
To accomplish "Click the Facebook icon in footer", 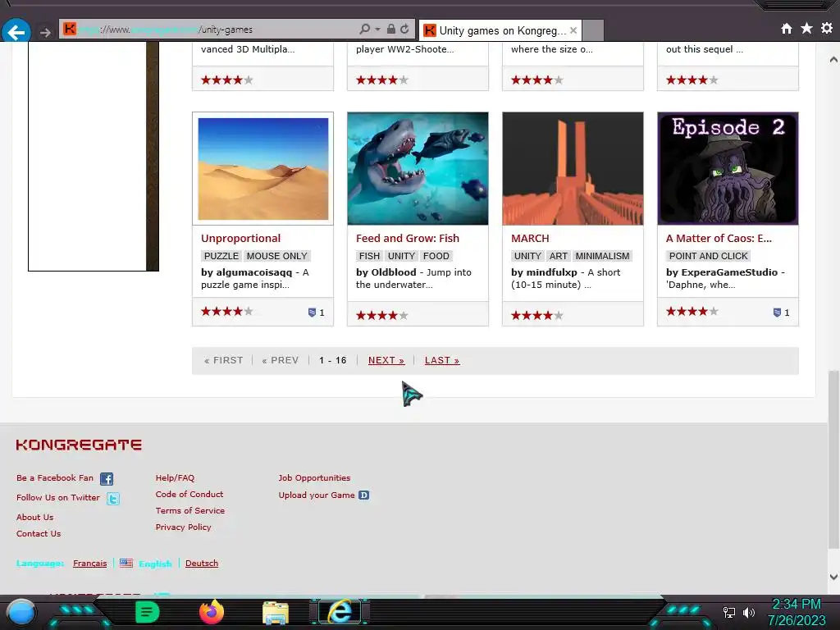I will pos(107,479).
